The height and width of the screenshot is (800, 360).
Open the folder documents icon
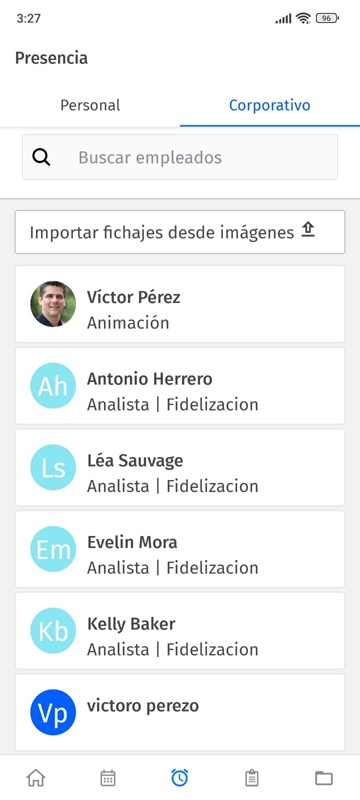click(x=324, y=778)
